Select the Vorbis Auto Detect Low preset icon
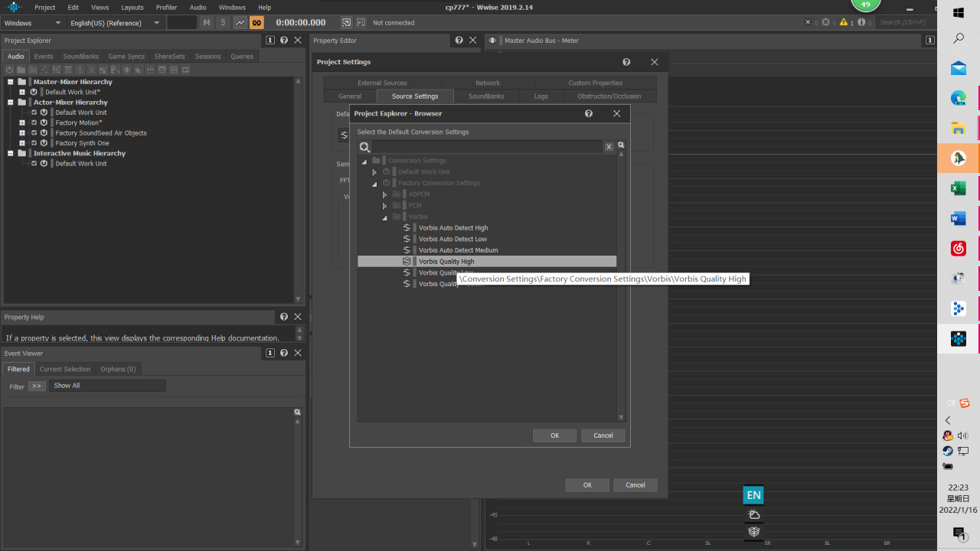 tap(407, 239)
